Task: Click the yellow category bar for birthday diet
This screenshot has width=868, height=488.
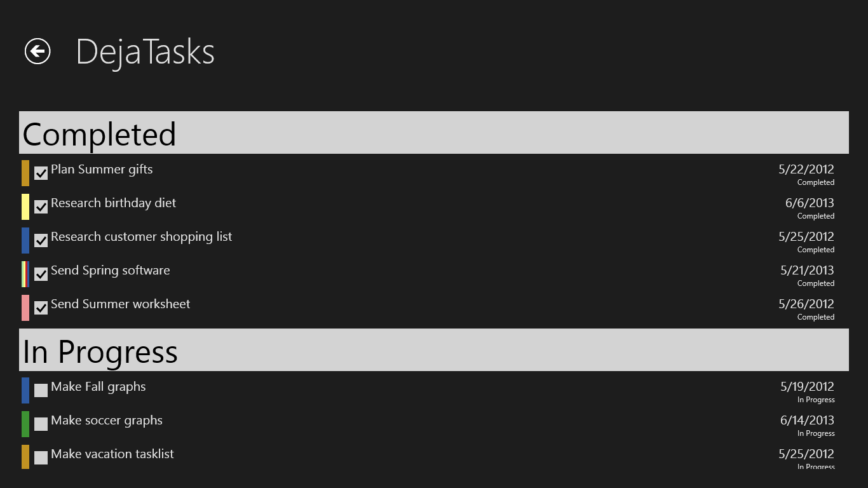Action: coord(25,207)
